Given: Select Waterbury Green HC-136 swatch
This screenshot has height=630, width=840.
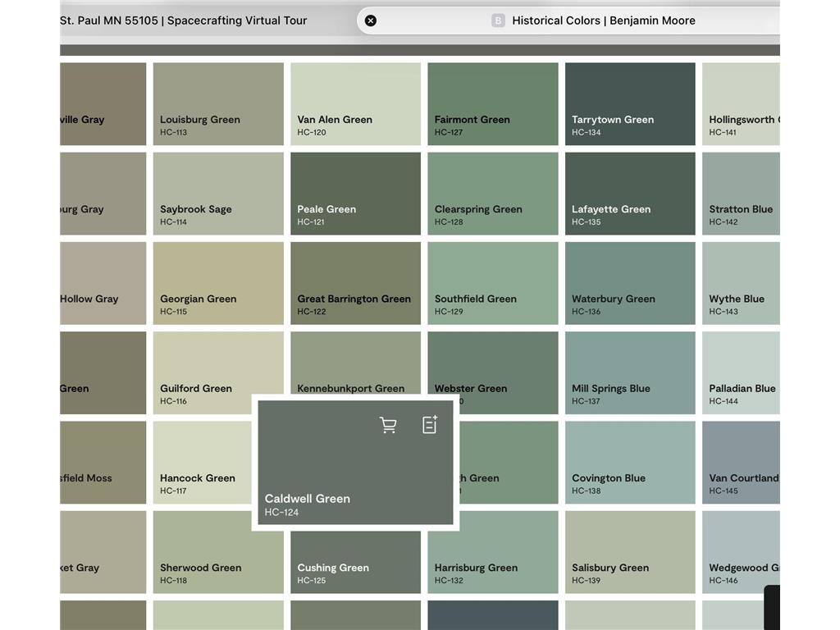Looking at the screenshot, I should [630, 283].
